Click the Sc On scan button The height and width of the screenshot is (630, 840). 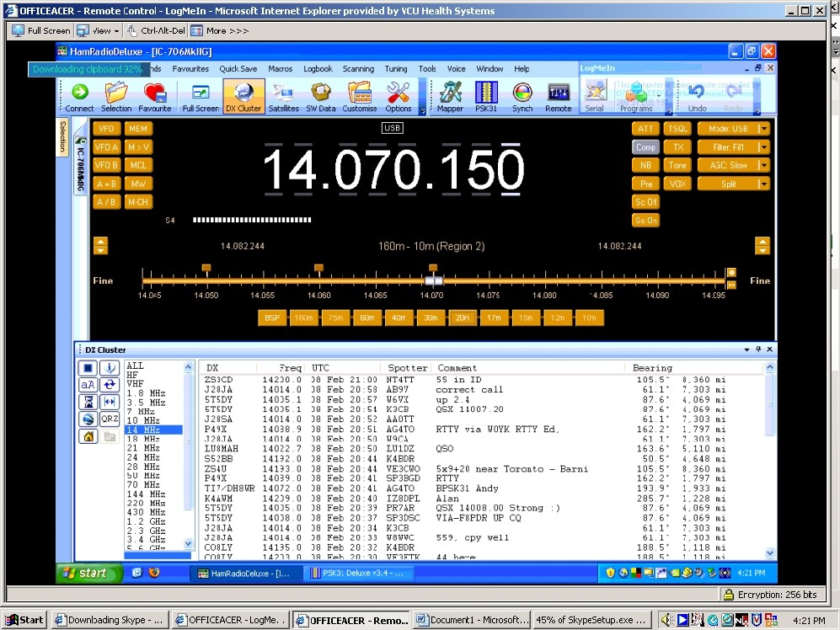tap(645, 220)
